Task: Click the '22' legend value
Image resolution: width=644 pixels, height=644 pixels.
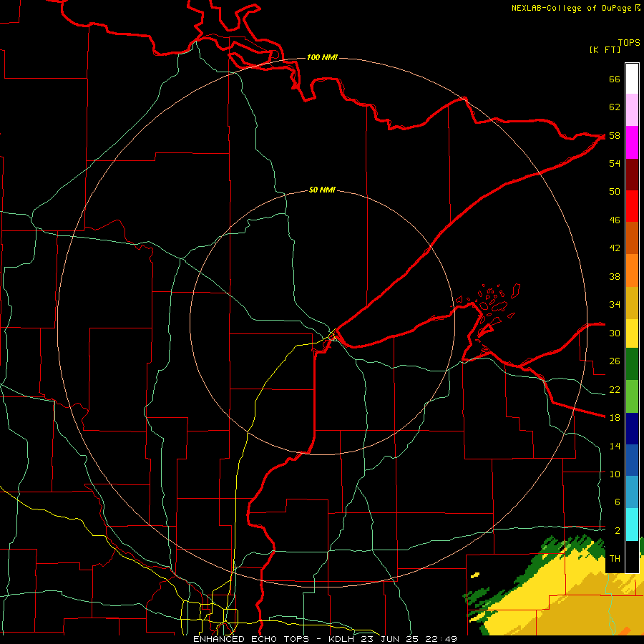Action: point(615,390)
